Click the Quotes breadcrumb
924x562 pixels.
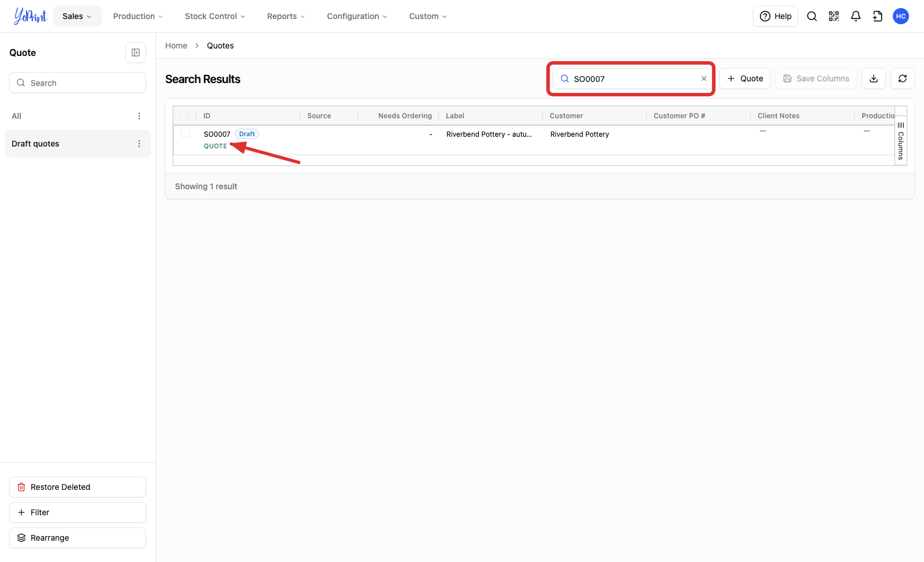tap(221, 46)
